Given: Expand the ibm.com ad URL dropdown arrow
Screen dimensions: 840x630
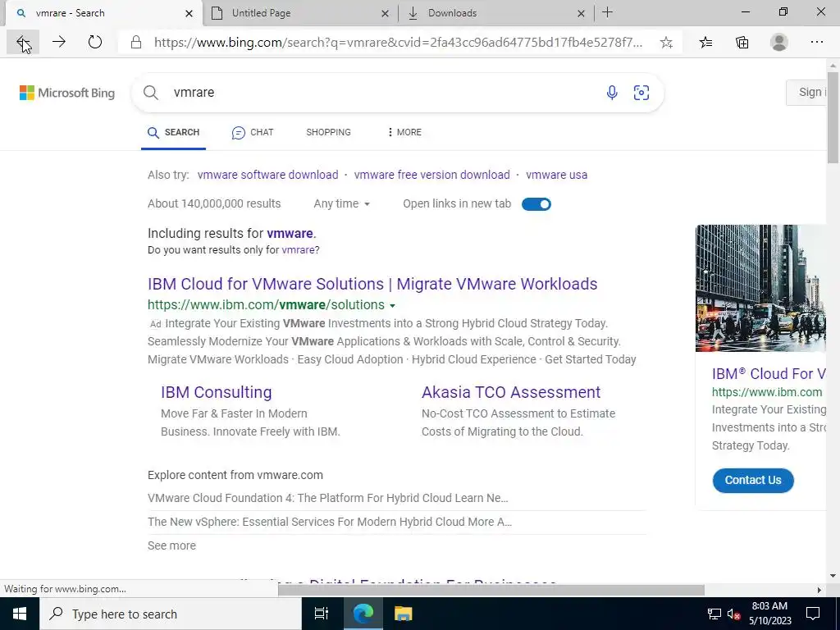Looking at the screenshot, I should 392,305.
